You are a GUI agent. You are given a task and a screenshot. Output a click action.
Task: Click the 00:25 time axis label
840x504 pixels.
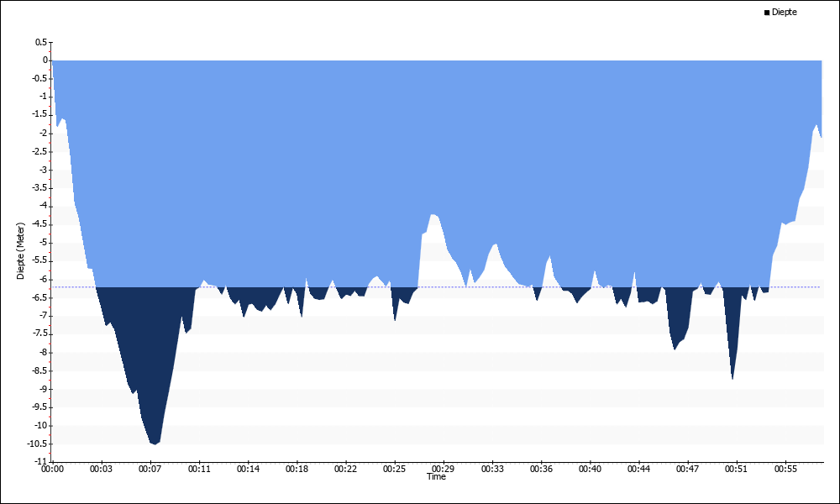tap(394, 470)
